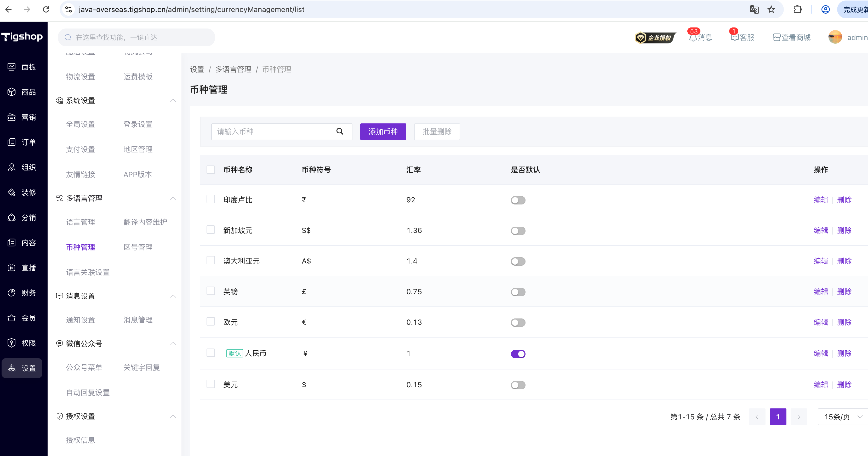Open the 营销 marketing icon
The height and width of the screenshot is (456, 868).
coord(12,117)
